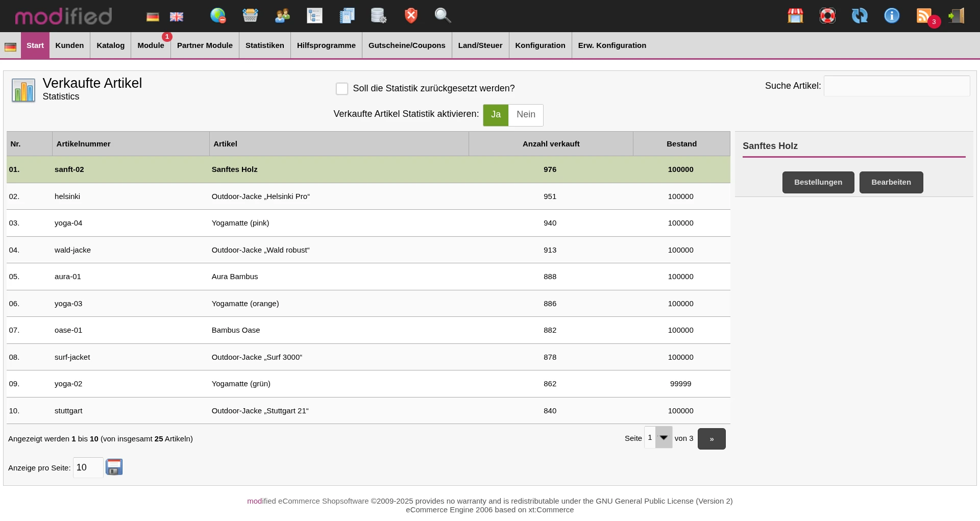This screenshot has height=521, width=980.
Task: Check the reset statistics checkbox
Action: pyautogui.click(x=342, y=89)
